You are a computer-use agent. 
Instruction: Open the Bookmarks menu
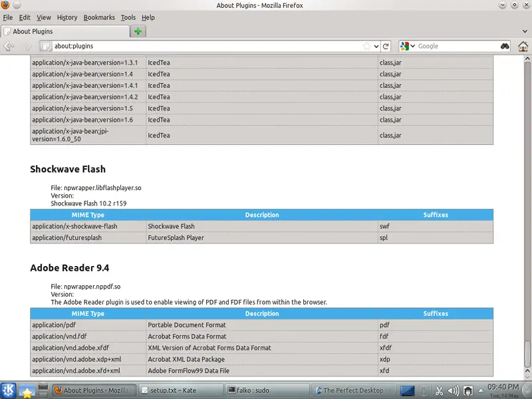[99, 17]
